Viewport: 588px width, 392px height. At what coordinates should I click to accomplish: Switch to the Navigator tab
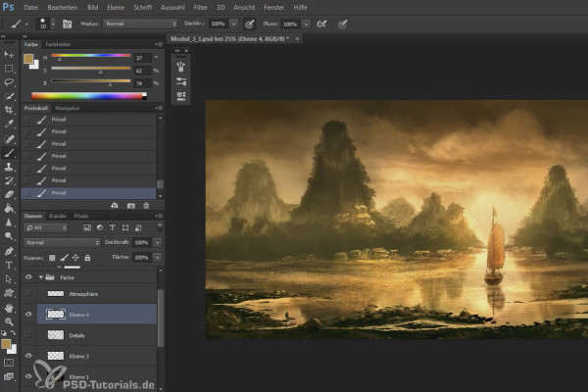click(x=68, y=108)
